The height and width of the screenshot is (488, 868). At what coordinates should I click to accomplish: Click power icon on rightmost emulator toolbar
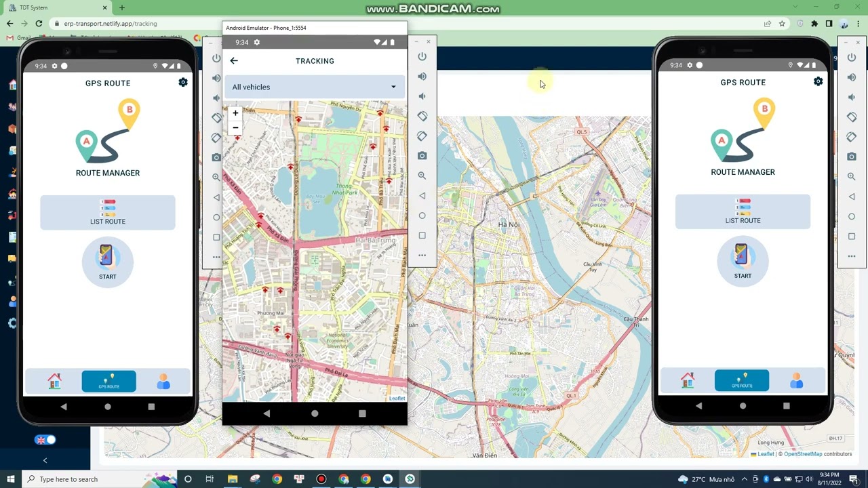pyautogui.click(x=851, y=58)
